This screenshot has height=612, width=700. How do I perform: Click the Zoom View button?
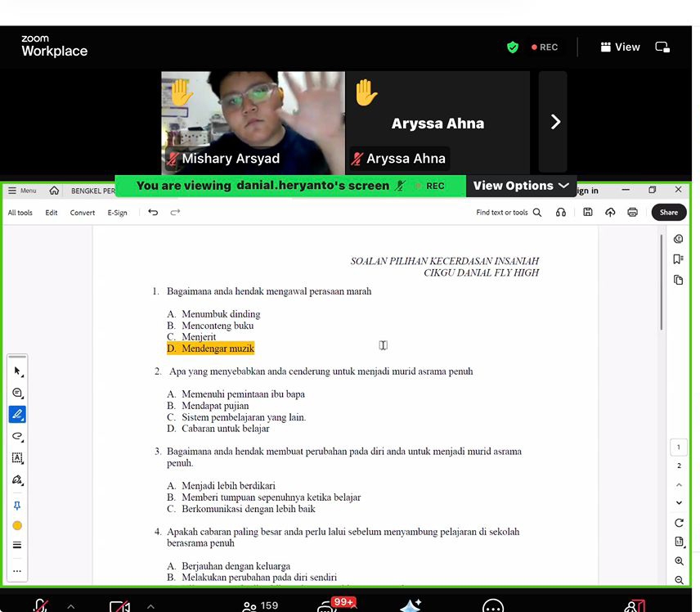click(620, 47)
